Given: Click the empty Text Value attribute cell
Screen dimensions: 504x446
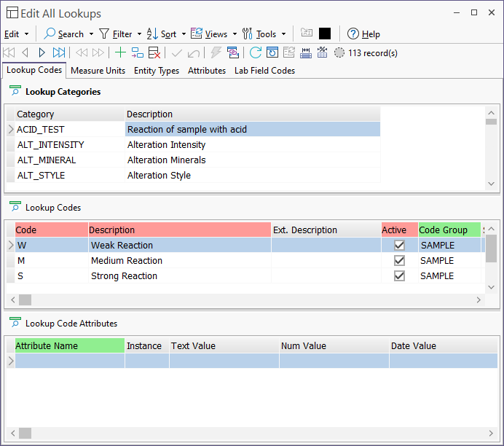Looking at the screenshot, I should pyautogui.click(x=224, y=361).
